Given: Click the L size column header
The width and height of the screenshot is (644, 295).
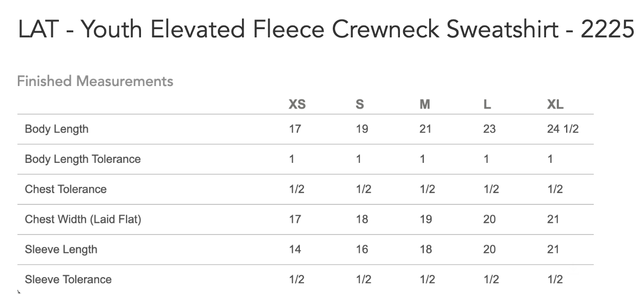Looking at the screenshot, I should tap(487, 104).
